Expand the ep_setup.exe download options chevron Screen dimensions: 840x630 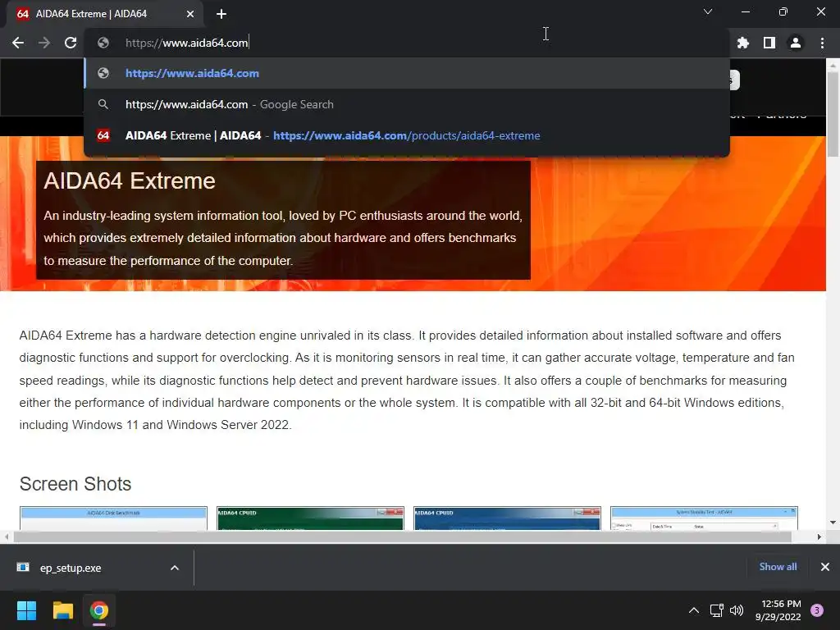coord(175,568)
